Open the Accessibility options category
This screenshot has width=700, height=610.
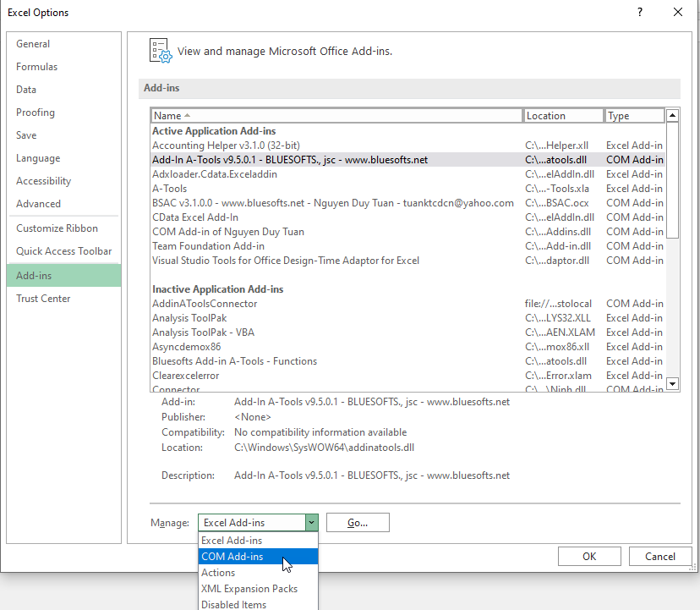pos(64,180)
